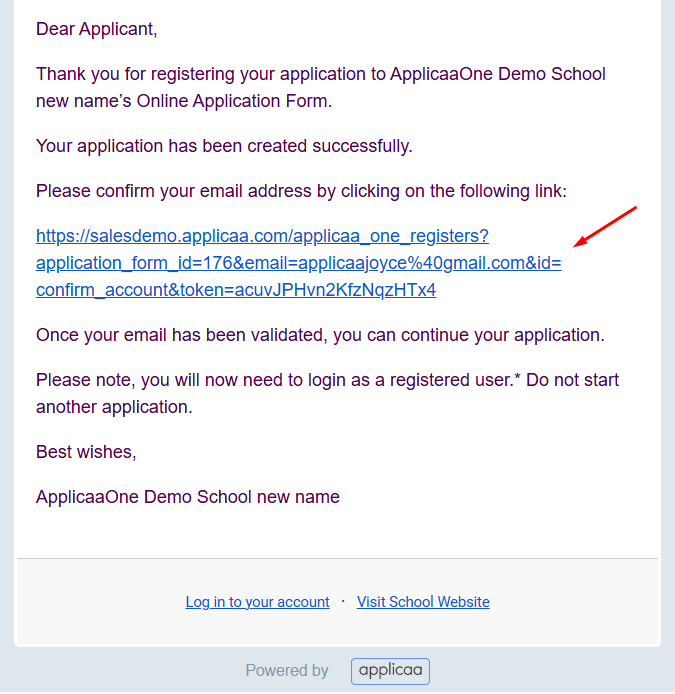The width and height of the screenshot is (675, 694).
Task: Click the Thank you for registering paragraph
Action: (x=320, y=87)
